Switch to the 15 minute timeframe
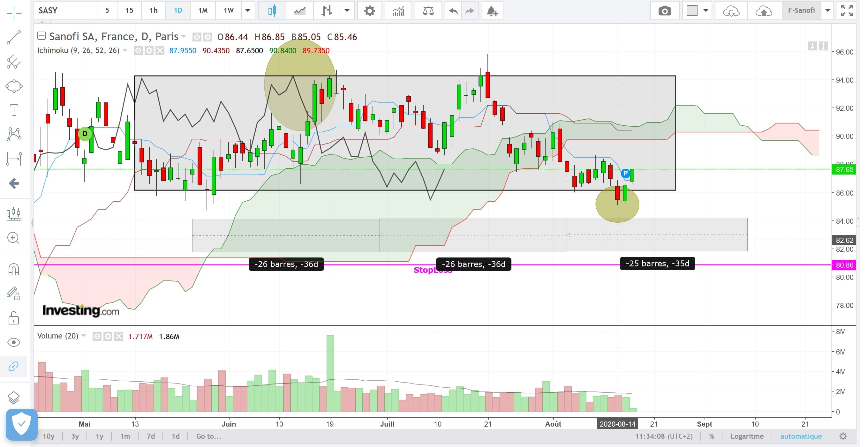Viewport: 868px width, 447px height. (129, 11)
